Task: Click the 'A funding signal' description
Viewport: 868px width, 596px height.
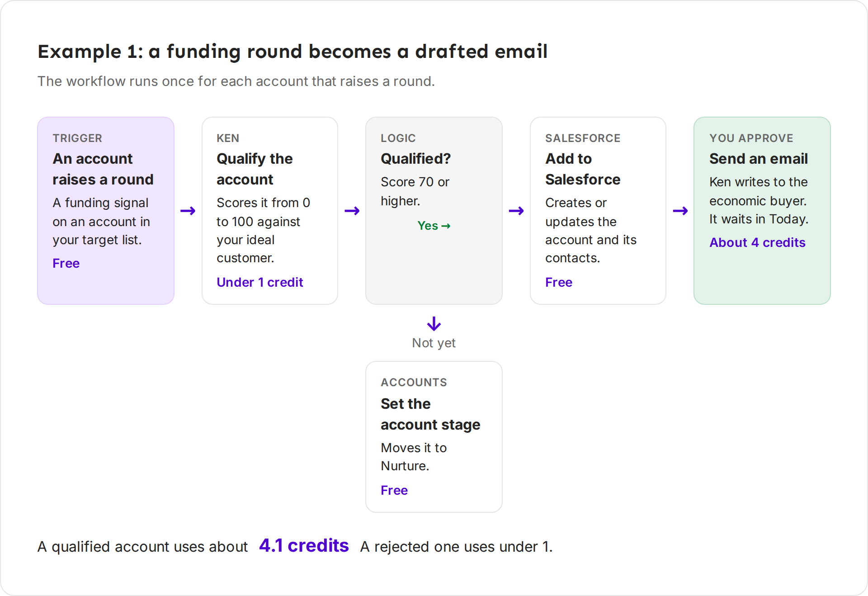Action: tap(101, 221)
